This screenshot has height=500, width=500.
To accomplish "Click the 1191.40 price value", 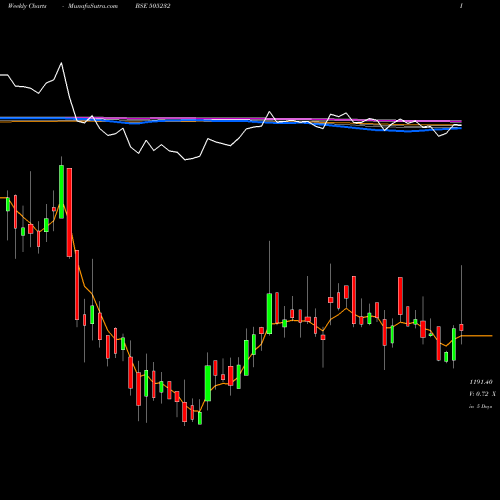I will tap(481, 382).
